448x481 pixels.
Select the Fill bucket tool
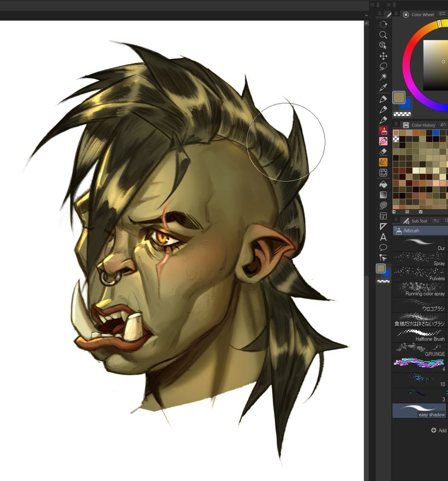(383, 184)
